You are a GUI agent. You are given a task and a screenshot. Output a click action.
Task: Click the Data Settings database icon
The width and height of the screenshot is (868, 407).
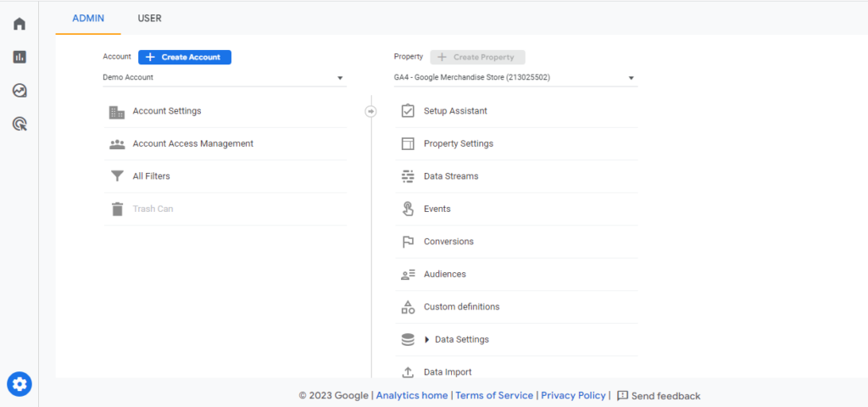click(408, 340)
